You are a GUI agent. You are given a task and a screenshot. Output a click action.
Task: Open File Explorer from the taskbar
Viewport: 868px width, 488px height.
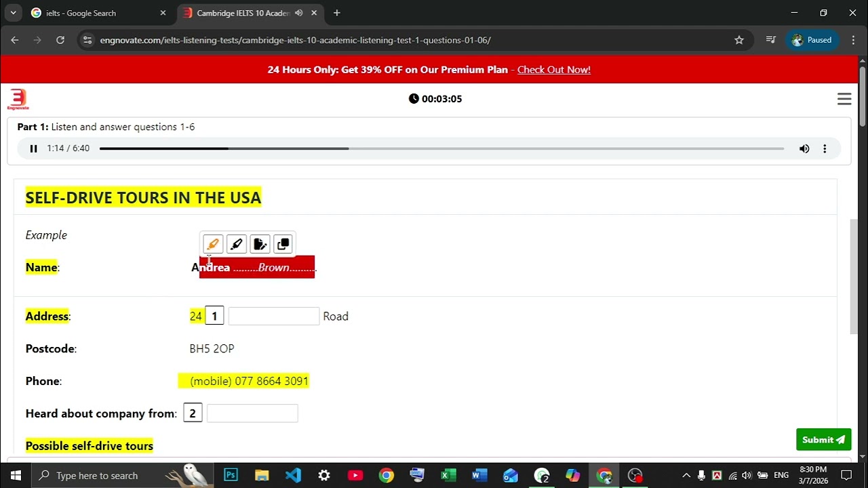coord(262,475)
